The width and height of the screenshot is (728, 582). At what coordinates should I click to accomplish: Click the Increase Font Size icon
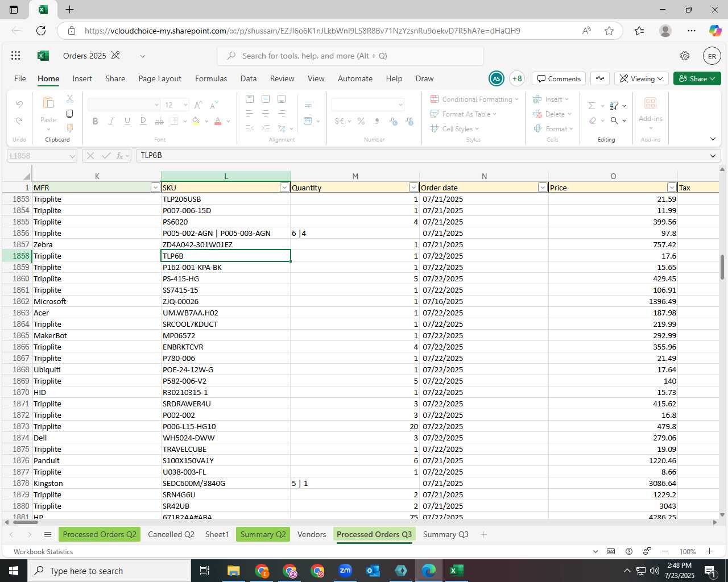coord(198,105)
